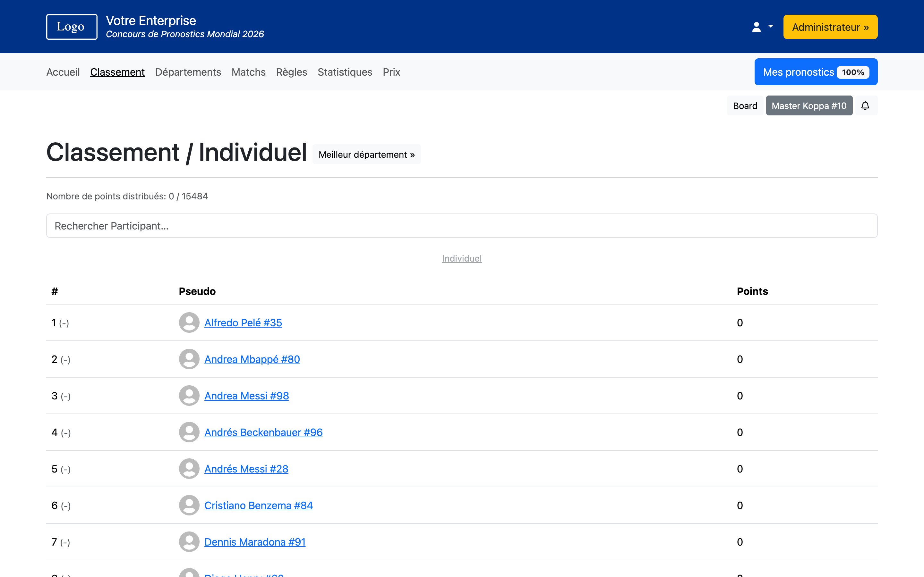Click Master Koppa #10 badge
Image resolution: width=924 pixels, height=577 pixels.
[809, 106]
